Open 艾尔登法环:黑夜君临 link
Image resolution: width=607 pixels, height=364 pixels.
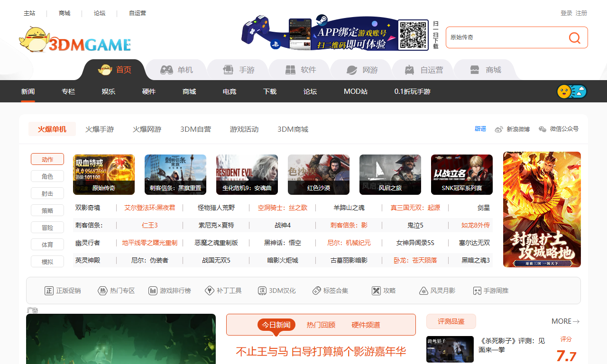coord(150,208)
